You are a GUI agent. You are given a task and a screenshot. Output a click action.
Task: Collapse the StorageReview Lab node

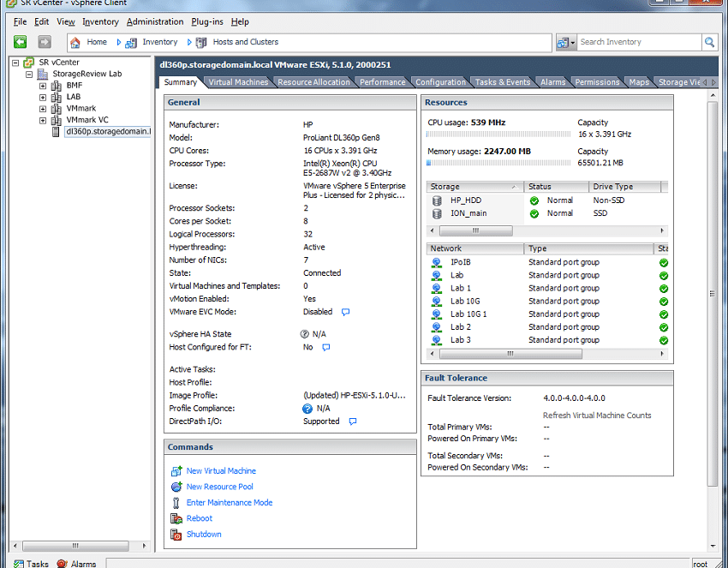click(x=29, y=75)
